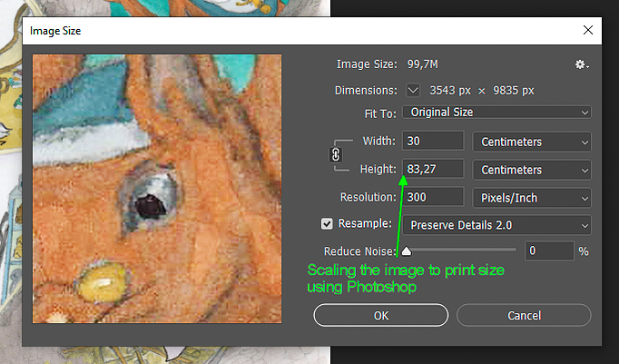Viewport: 619px width, 364px height.
Task: Click the 99,7M image size value
Action: pos(422,64)
